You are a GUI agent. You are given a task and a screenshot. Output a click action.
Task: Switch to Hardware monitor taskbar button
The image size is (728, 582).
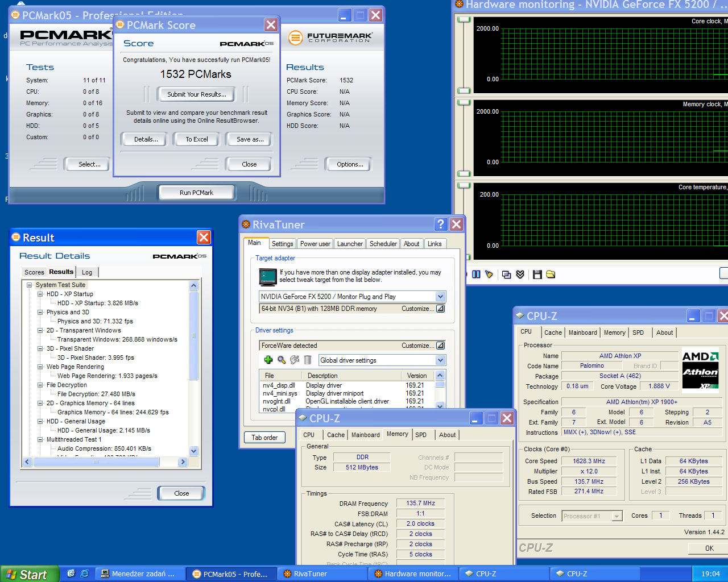[414, 574]
